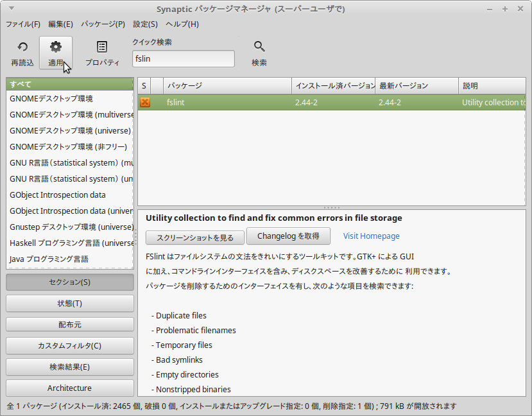The width and height of the screenshot is (532, 416).
Task: Open the パッケージ(P) menu
Action: tap(103, 24)
